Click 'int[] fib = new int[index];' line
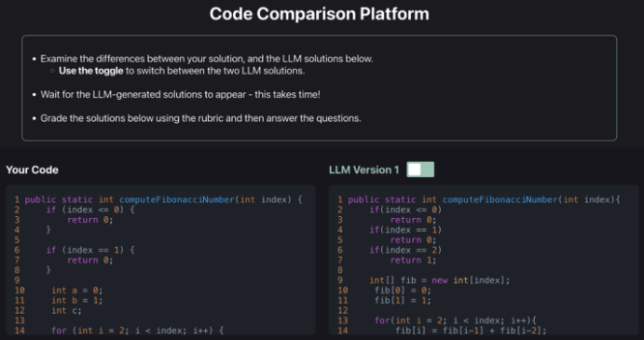The width and height of the screenshot is (644, 340). coord(440,280)
